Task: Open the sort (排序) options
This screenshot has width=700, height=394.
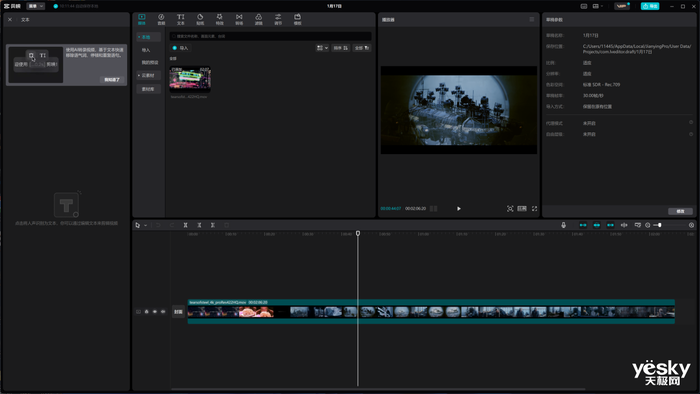Action: coord(341,48)
